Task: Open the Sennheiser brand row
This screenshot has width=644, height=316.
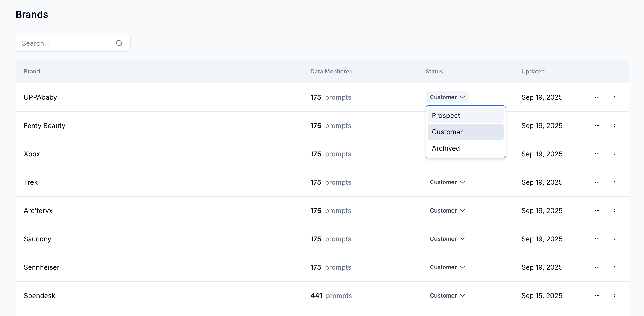Action: click(41, 267)
